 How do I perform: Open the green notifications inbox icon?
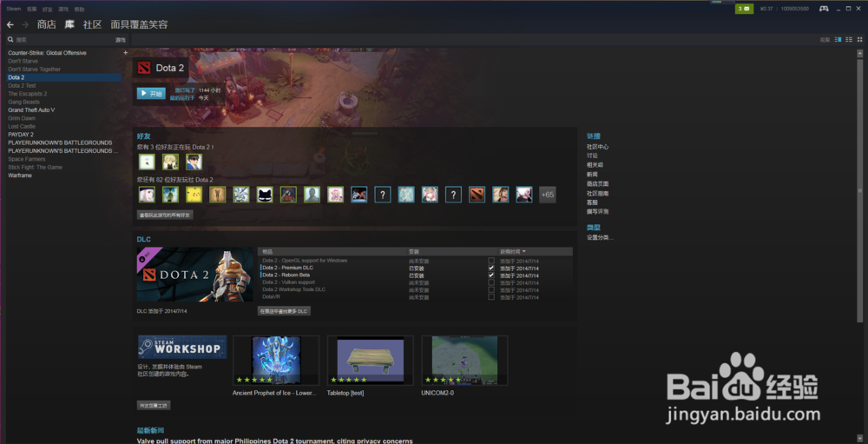point(744,9)
